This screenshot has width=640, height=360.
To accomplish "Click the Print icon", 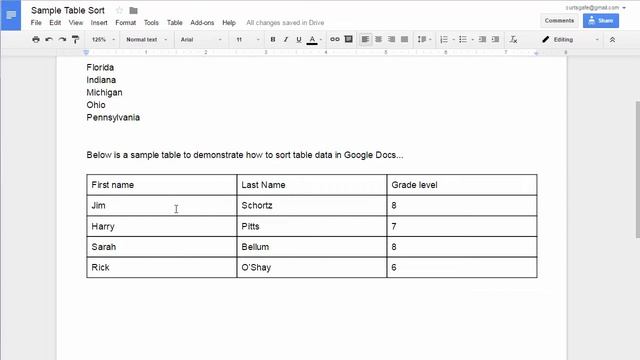I will (x=36, y=40).
